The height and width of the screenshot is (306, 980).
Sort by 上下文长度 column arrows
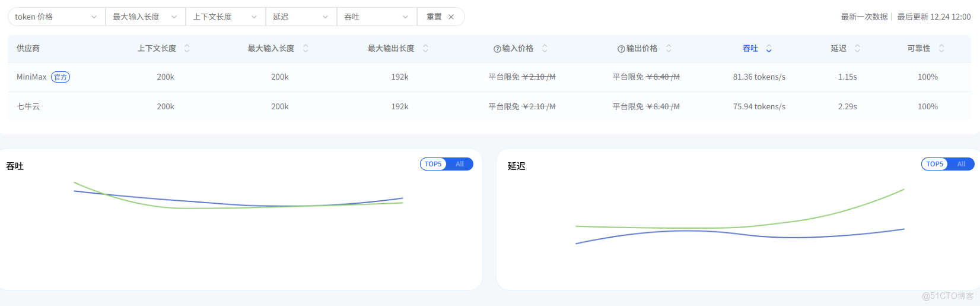pos(187,48)
